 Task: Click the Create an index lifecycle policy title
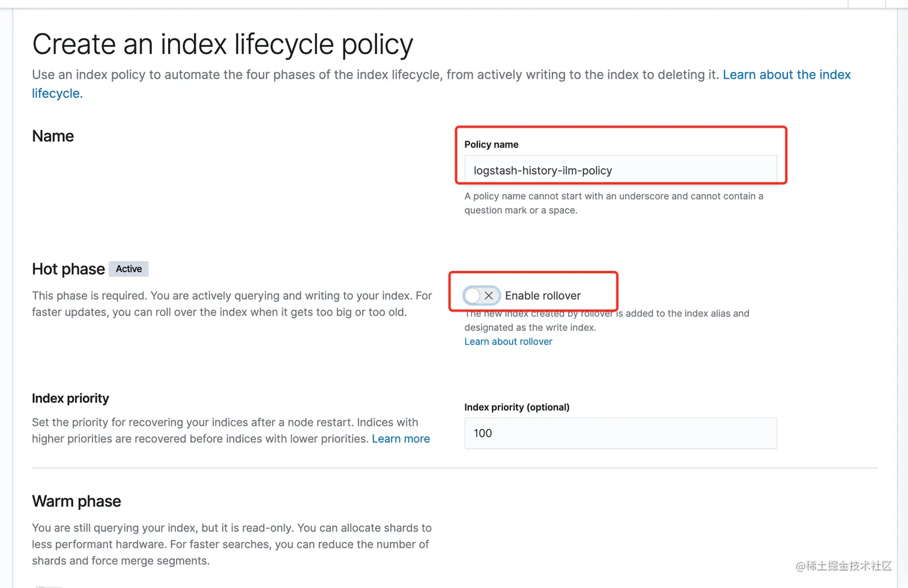pos(222,44)
